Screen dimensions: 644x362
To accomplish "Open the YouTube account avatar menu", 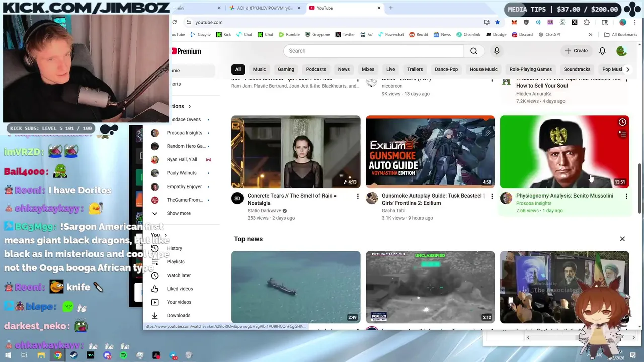I will pyautogui.click(x=621, y=51).
